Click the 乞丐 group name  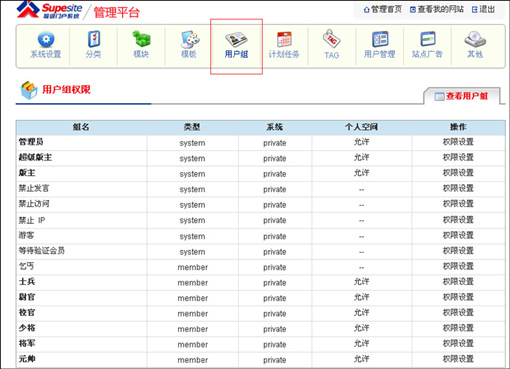pos(26,266)
